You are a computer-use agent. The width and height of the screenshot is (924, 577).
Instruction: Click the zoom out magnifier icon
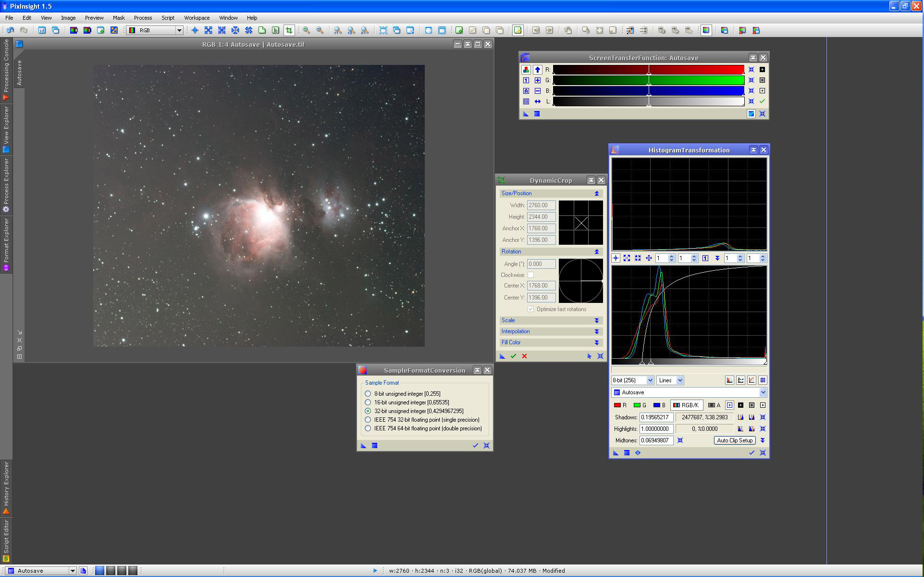click(320, 30)
